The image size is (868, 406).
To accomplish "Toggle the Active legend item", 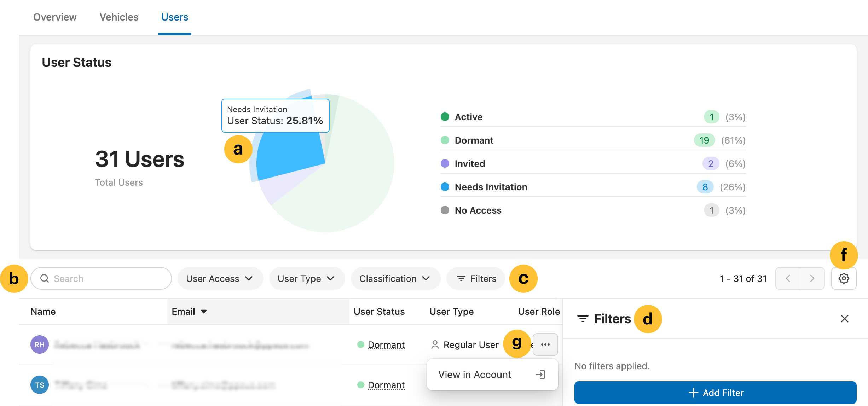I will (468, 117).
